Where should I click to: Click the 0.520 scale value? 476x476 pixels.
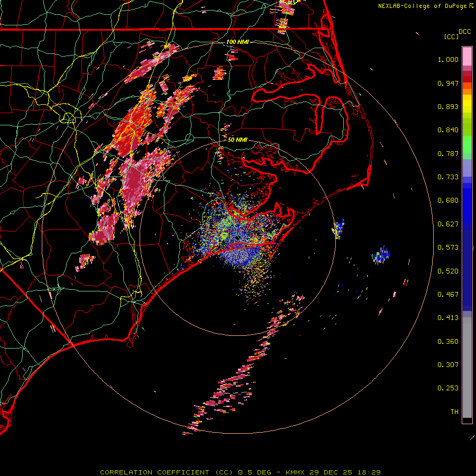tap(448, 271)
